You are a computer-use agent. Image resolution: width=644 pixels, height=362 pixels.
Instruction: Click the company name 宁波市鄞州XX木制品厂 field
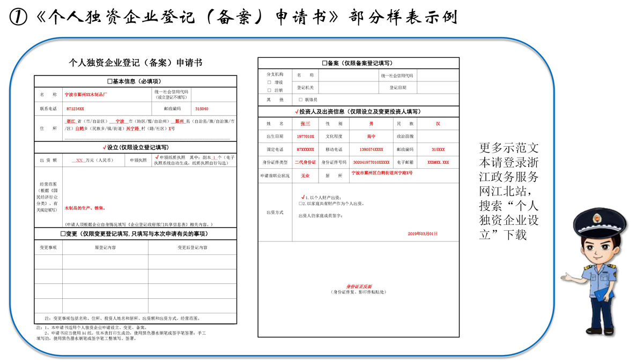click(x=86, y=94)
